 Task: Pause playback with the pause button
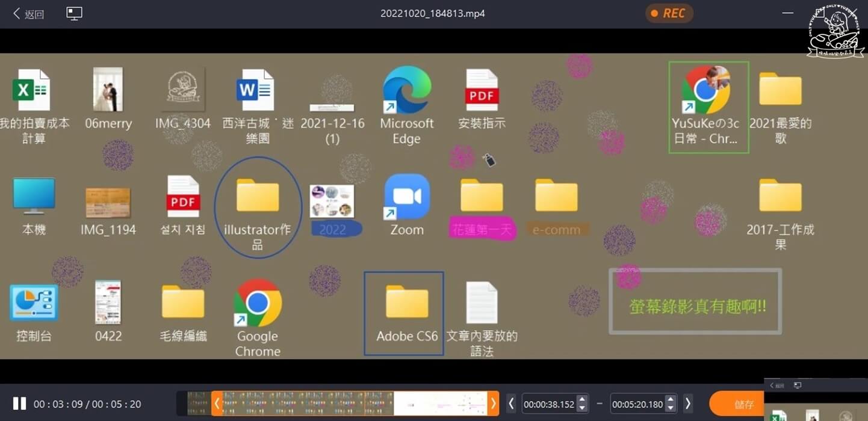coord(20,403)
